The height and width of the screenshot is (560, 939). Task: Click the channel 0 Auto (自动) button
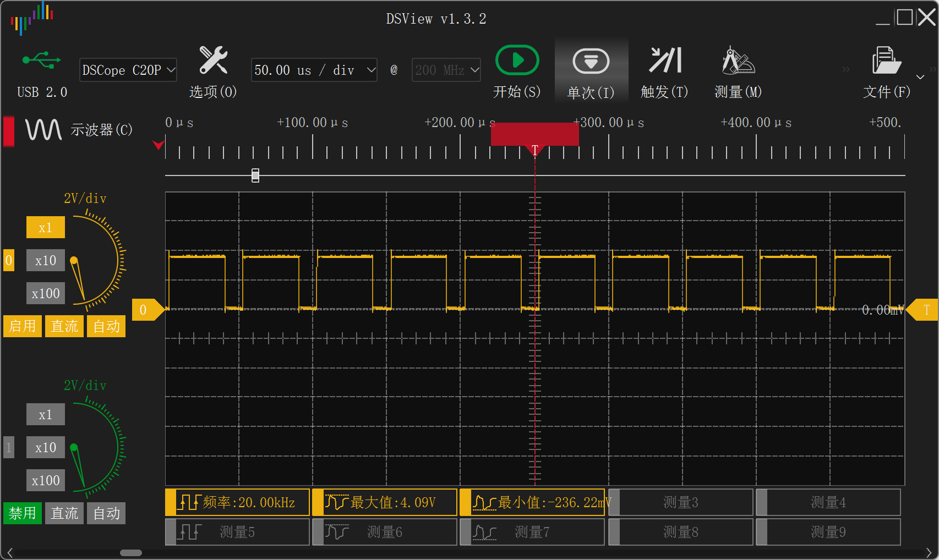click(106, 326)
